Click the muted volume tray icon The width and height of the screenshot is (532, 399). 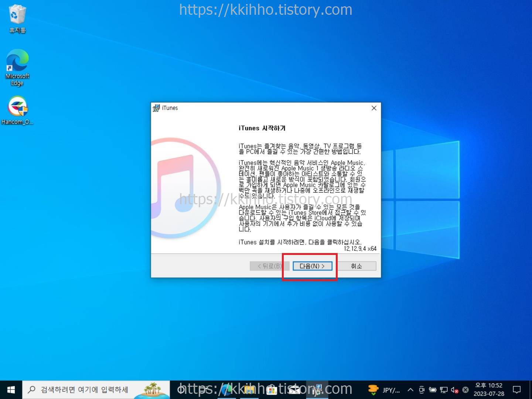(455, 390)
